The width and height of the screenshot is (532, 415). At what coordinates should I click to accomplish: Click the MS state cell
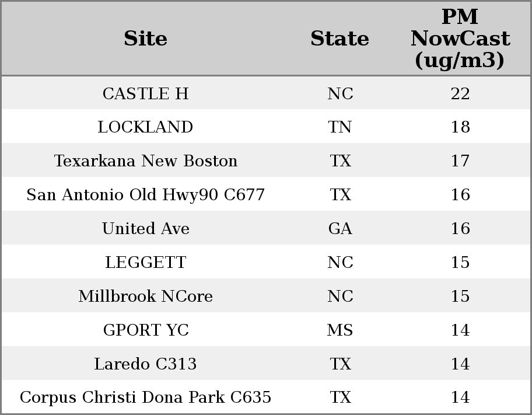tap(340, 330)
